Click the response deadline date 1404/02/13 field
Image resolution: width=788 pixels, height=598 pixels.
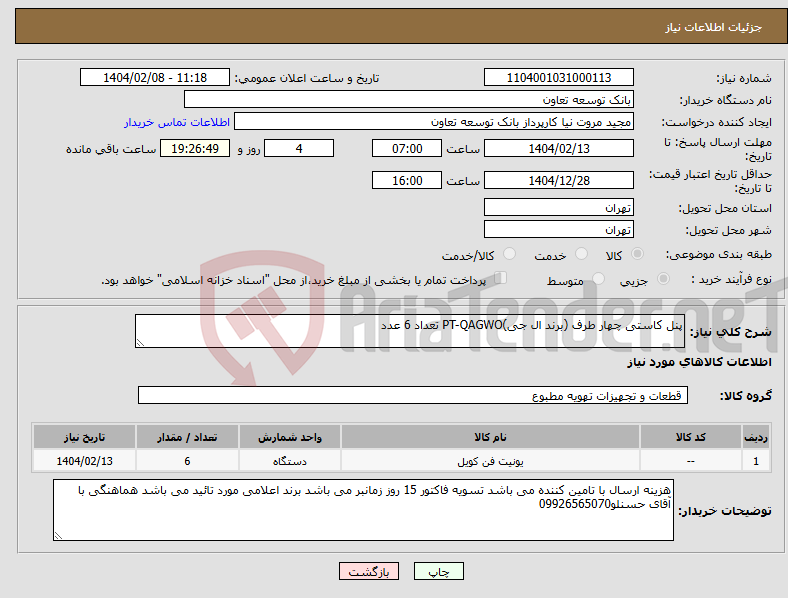559,148
